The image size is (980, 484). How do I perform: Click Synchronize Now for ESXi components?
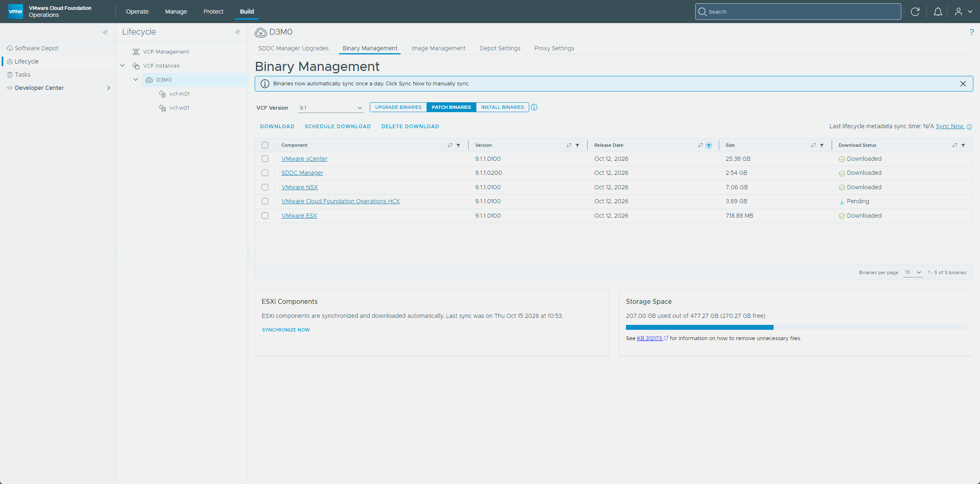(286, 330)
